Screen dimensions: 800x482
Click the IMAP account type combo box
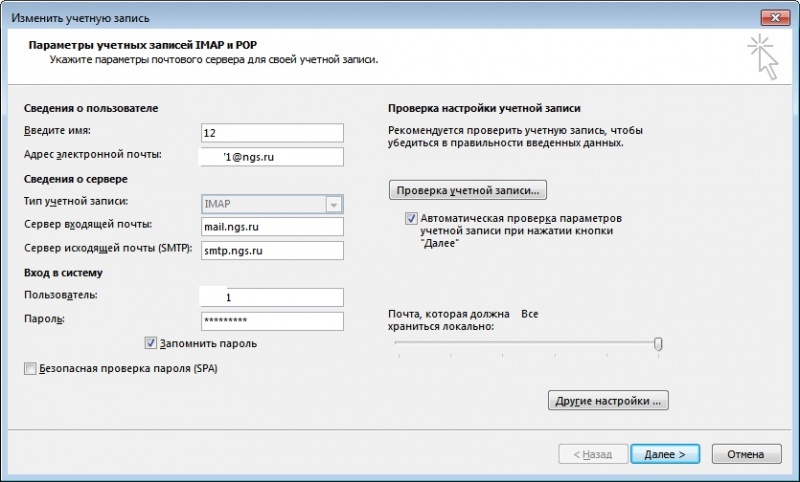coord(272,204)
